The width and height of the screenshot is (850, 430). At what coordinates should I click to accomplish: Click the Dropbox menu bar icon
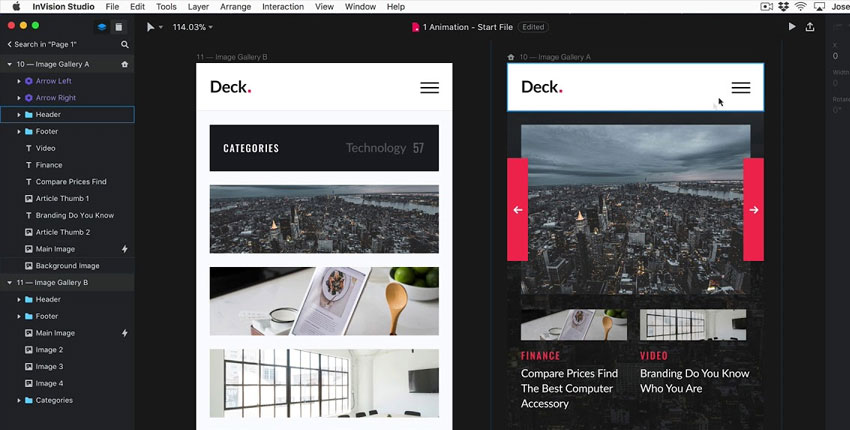pos(783,7)
